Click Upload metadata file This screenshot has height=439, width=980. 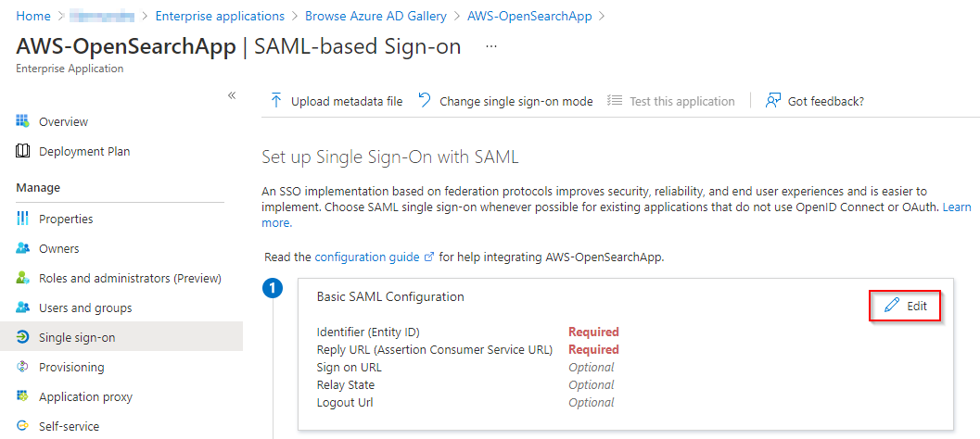click(337, 101)
